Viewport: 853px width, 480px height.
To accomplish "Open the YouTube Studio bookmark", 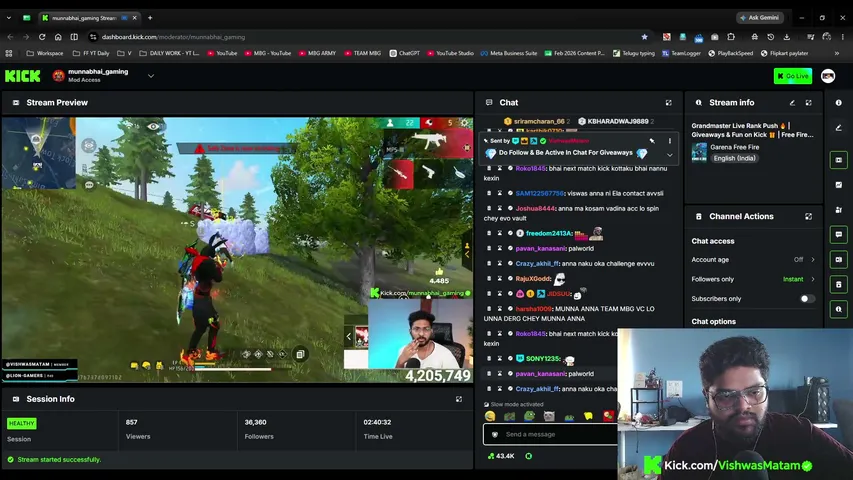I will click(x=450, y=53).
